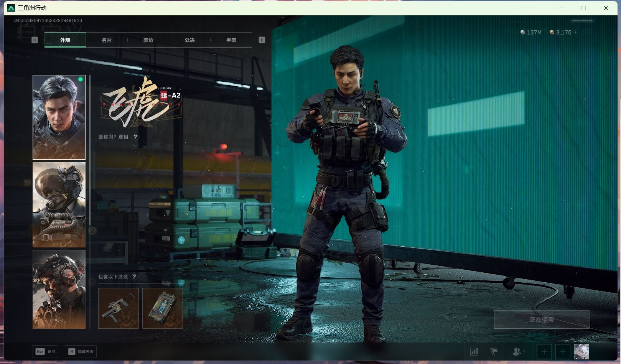
Task: Switch to the 表情 tab
Action: [x=148, y=40]
